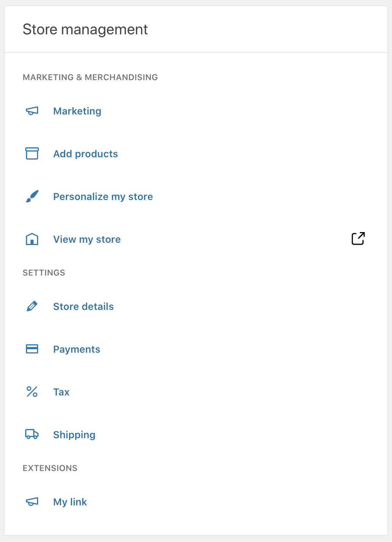Go to Payments settings
The image size is (392, 542).
pos(77,349)
